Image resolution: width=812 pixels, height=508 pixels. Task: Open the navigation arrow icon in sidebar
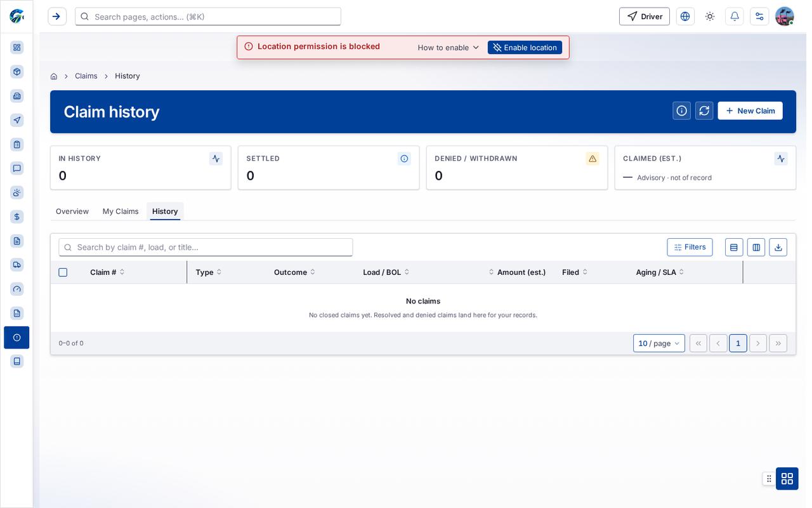[x=17, y=120]
